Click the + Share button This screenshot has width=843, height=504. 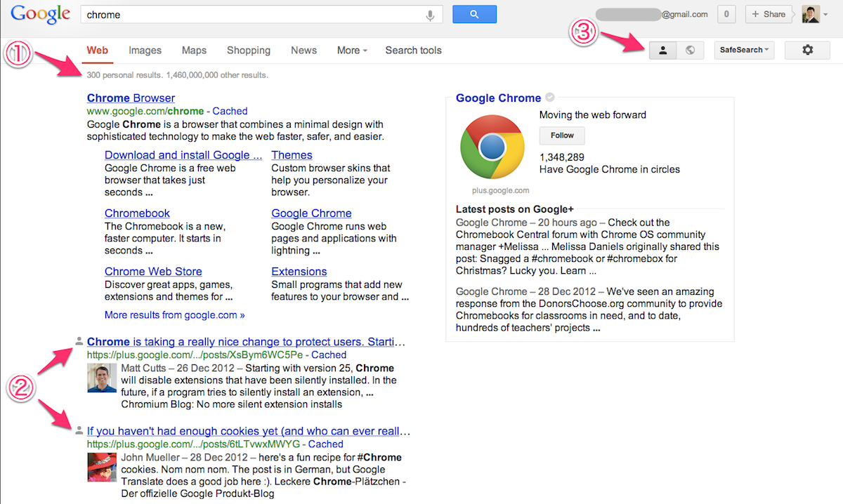pos(769,14)
